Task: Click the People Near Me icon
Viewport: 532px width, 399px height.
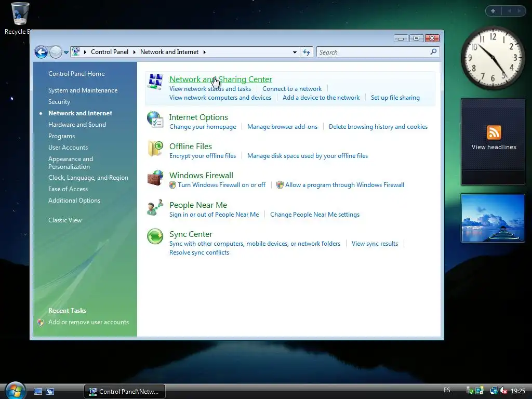Action: coord(155,207)
